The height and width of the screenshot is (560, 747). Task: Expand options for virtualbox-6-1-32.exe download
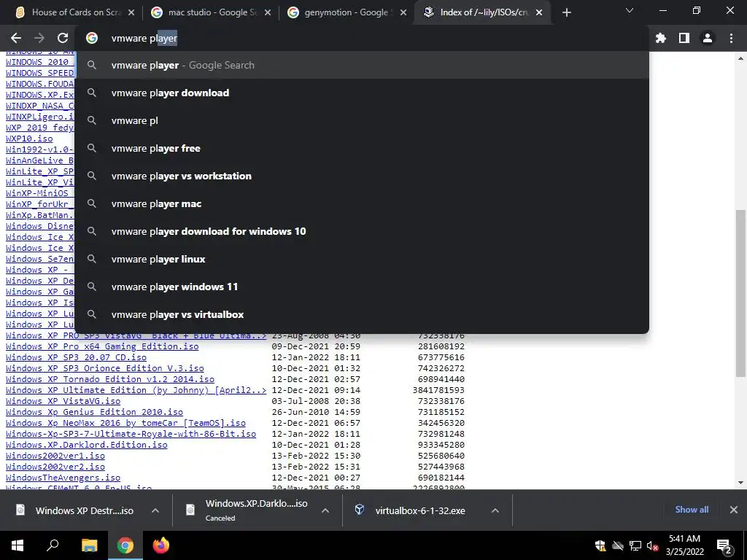click(x=495, y=510)
